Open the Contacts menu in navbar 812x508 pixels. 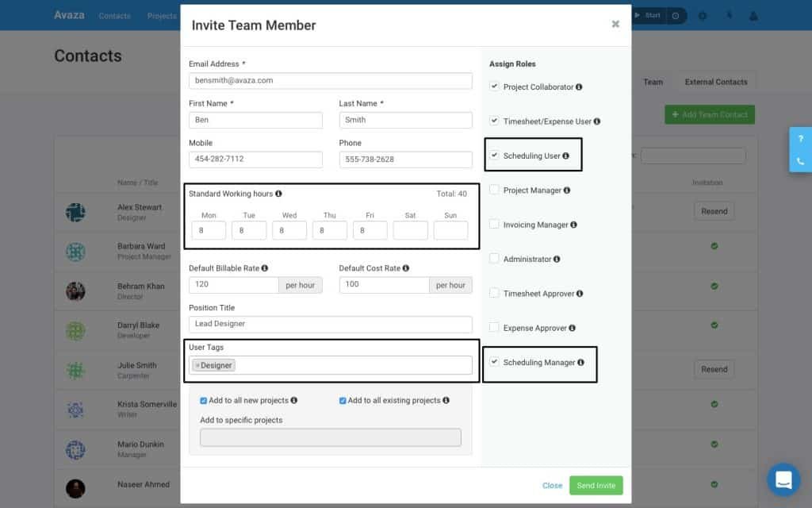pyautogui.click(x=115, y=16)
